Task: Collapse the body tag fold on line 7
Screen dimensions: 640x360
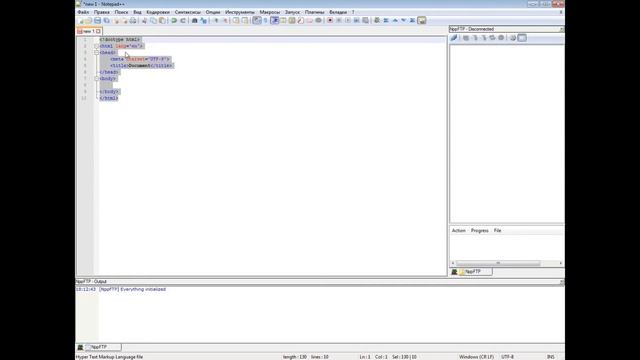Action: 96,79
